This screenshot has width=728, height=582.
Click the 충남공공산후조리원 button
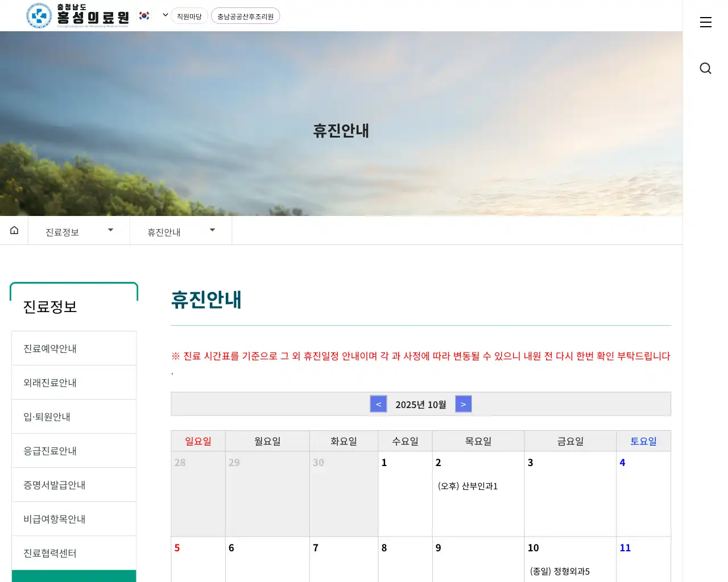point(245,16)
